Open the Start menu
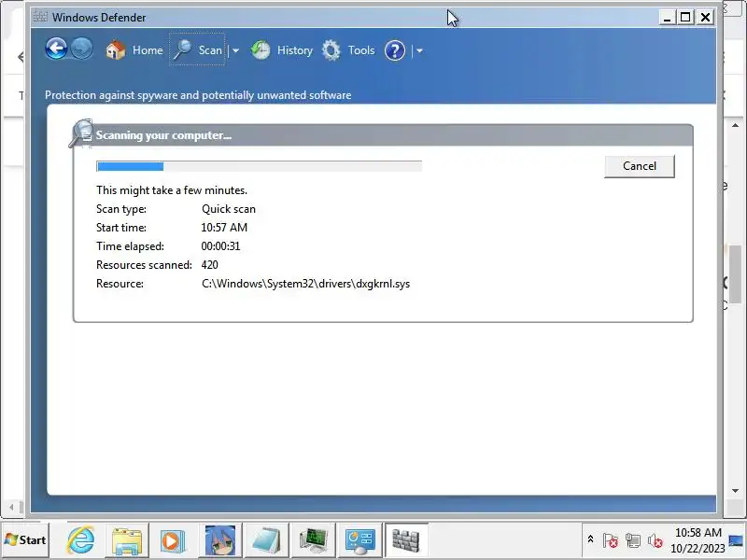747x560 pixels. (26, 540)
